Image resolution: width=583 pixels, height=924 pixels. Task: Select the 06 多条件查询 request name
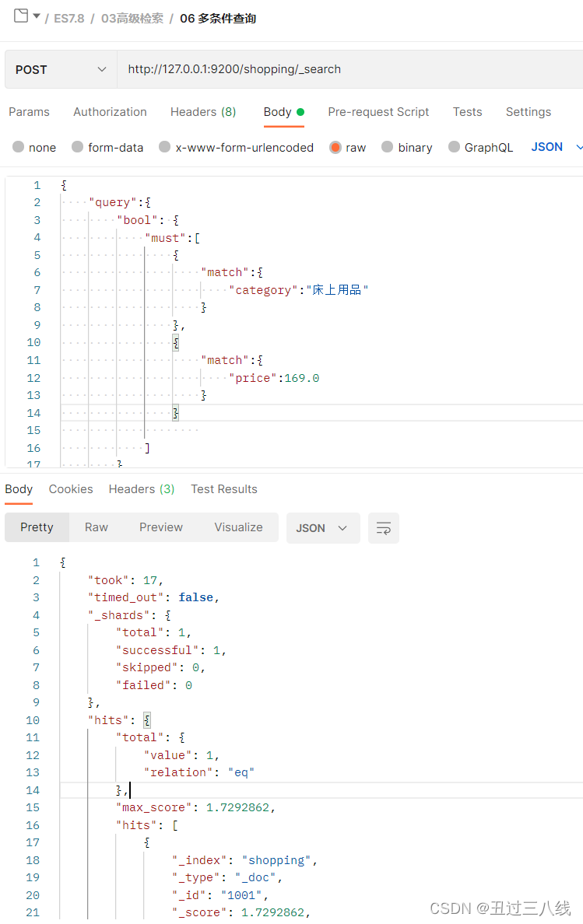pyautogui.click(x=218, y=18)
